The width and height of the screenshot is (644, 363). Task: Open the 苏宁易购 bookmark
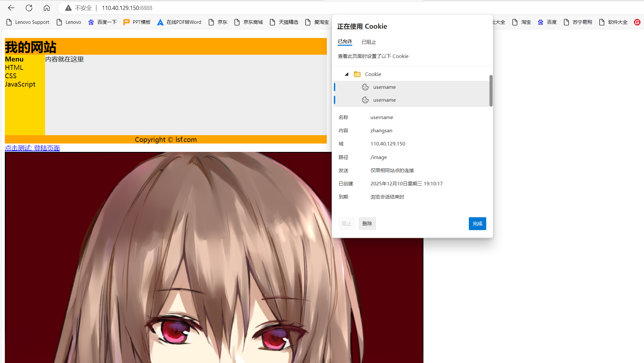[578, 22]
